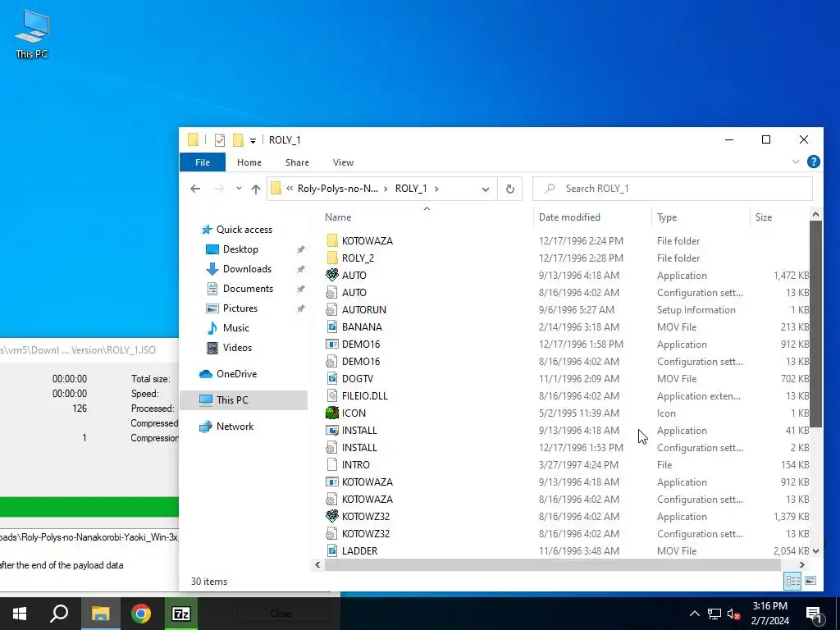Open the 7-Zip taskbar button

pyautogui.click(x=181, y=614)
